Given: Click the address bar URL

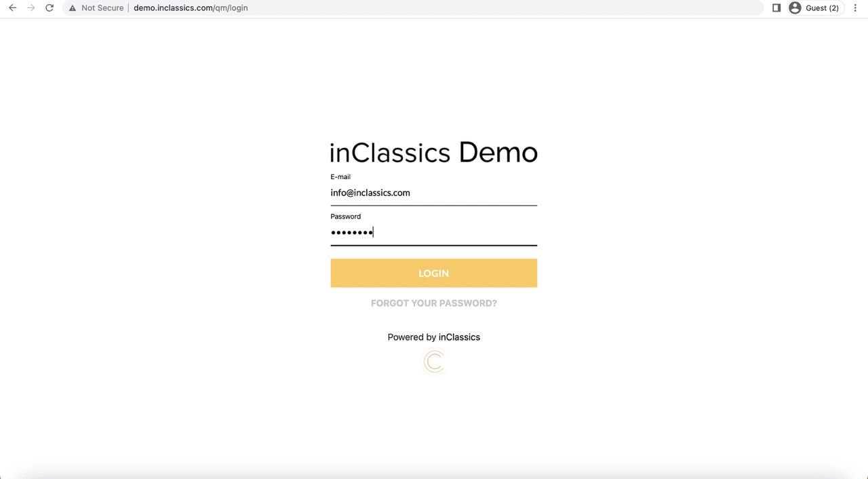Looking at the screenshot, I should (x=191, y=8).
